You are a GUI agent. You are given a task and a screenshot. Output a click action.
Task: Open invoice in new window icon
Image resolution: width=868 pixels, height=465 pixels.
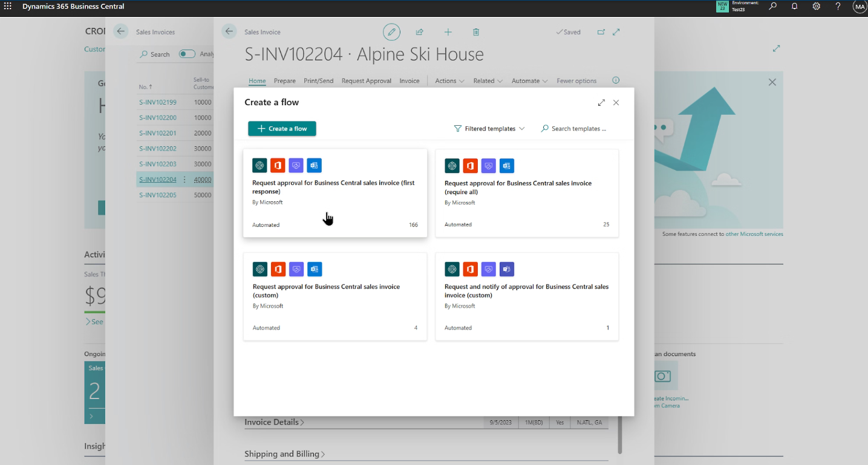pyautogui.click(x=601, y=32)
